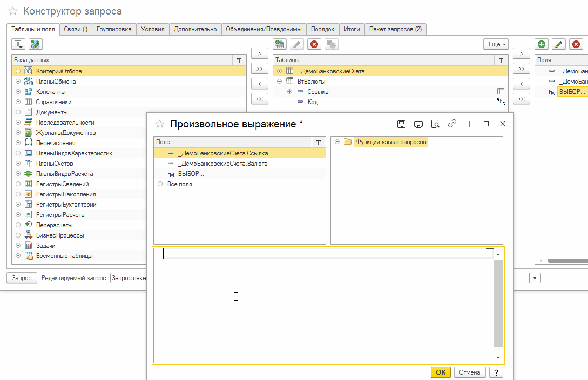Edit field with pencil icon above Поля
The height and width of the screenshot is (380, 588).
(x=559, y=44)
